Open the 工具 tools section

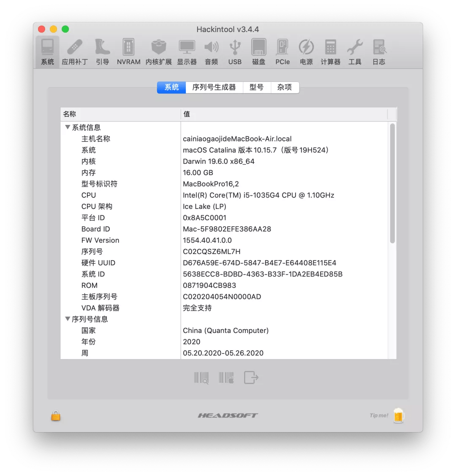coord(355,52)
